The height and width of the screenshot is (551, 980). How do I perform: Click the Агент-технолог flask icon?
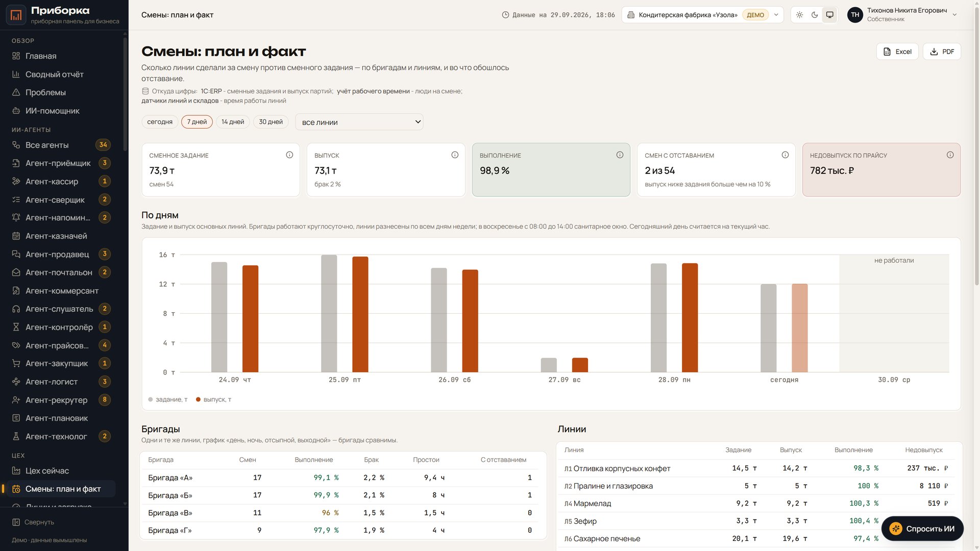[x=16, y=436]
